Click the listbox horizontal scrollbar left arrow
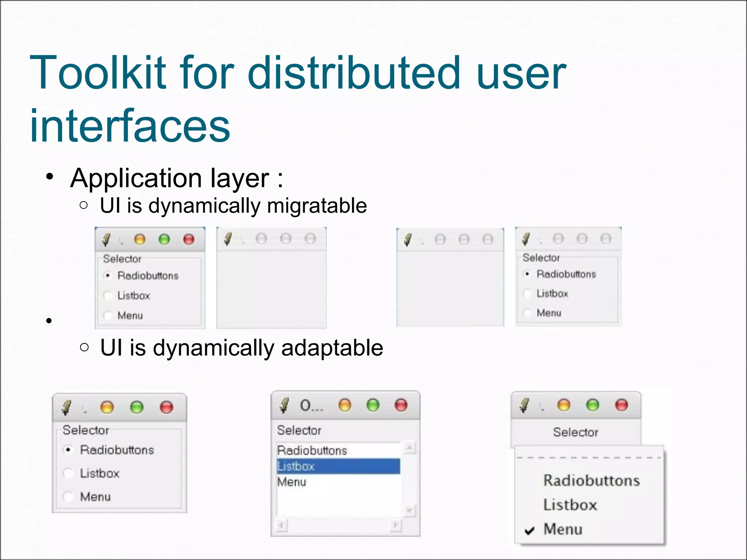 click(281, 525)
